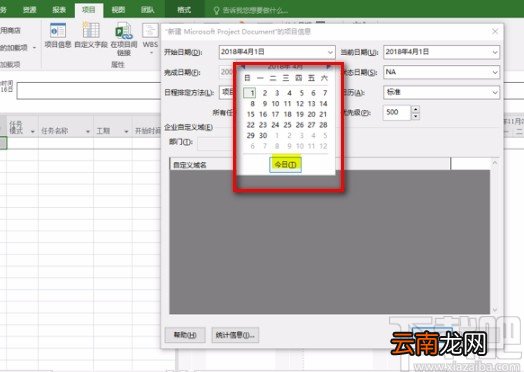524x372 pixels.
Task: Click the 帮助 button
Action: [185, 335]
